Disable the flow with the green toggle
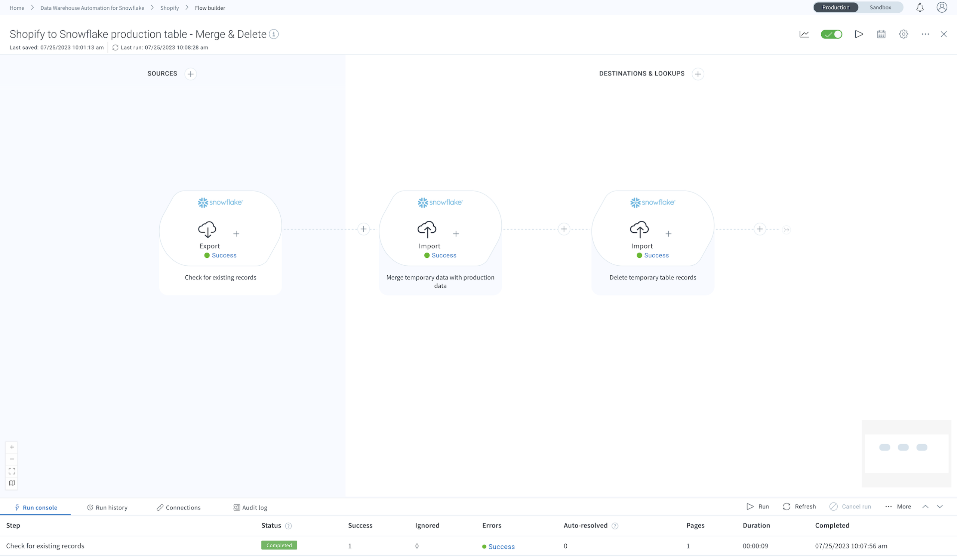Image resolution: width=957 pixels, height=560 pixels. point(831,34)
